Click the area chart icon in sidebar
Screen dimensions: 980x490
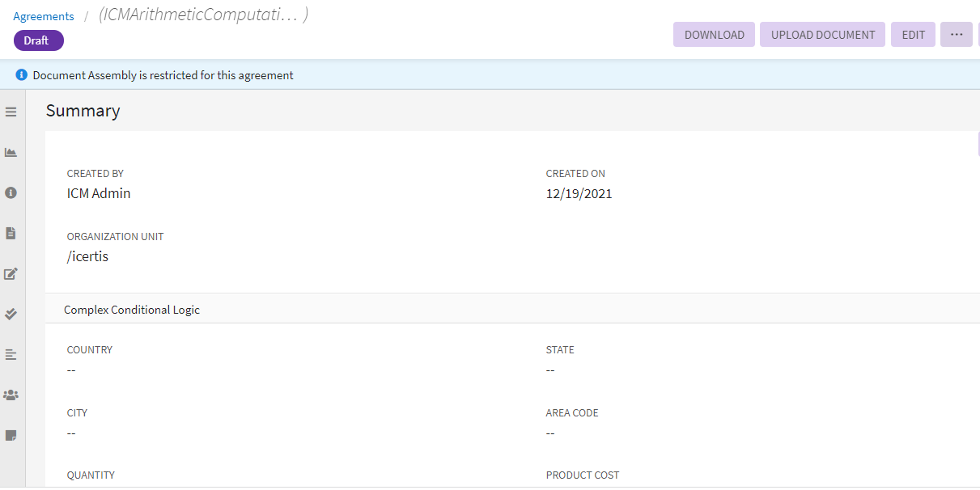coord(11,153)
